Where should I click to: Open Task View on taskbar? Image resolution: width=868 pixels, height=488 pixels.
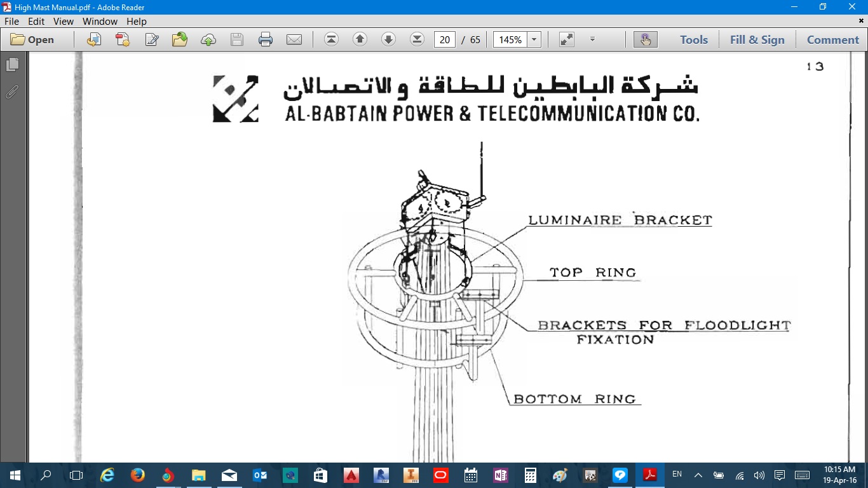[76, 475]
